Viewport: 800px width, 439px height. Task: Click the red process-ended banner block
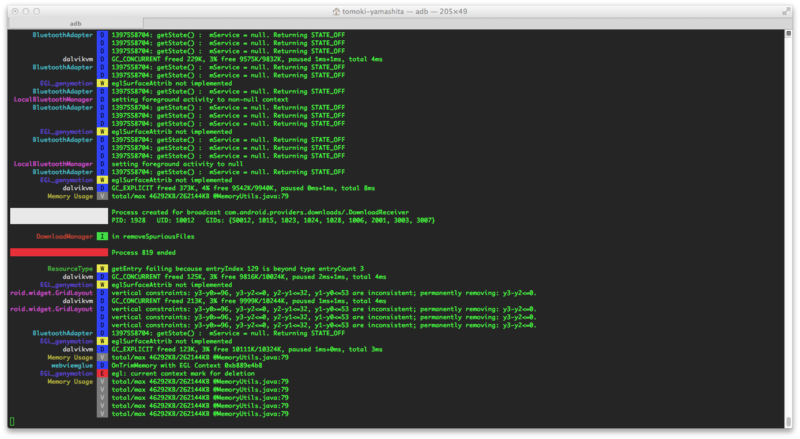(59, 252)
